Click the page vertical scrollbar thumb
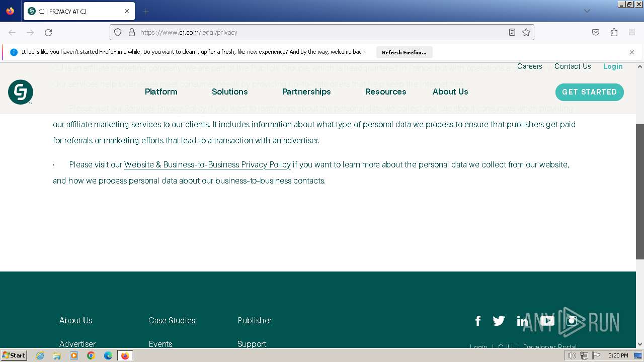The width and height of the screenshot is (644, 362). pyautogui.click(x=640, y=192)
